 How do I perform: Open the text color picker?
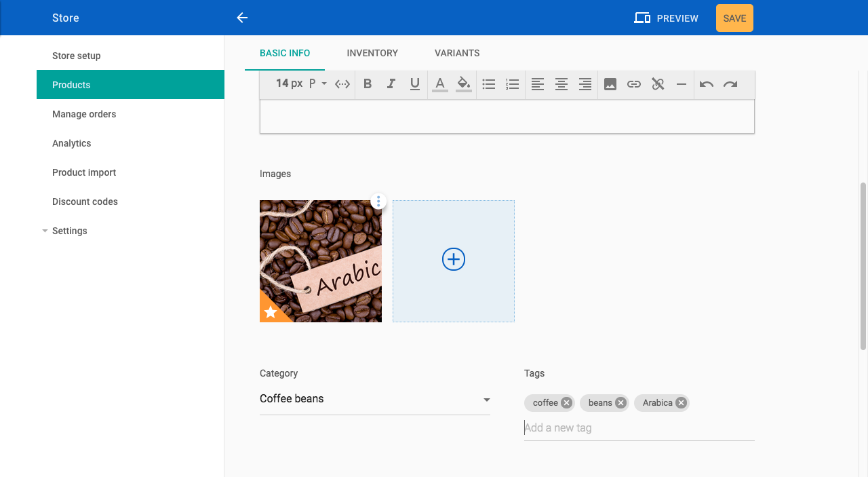(x=439, y=84)
